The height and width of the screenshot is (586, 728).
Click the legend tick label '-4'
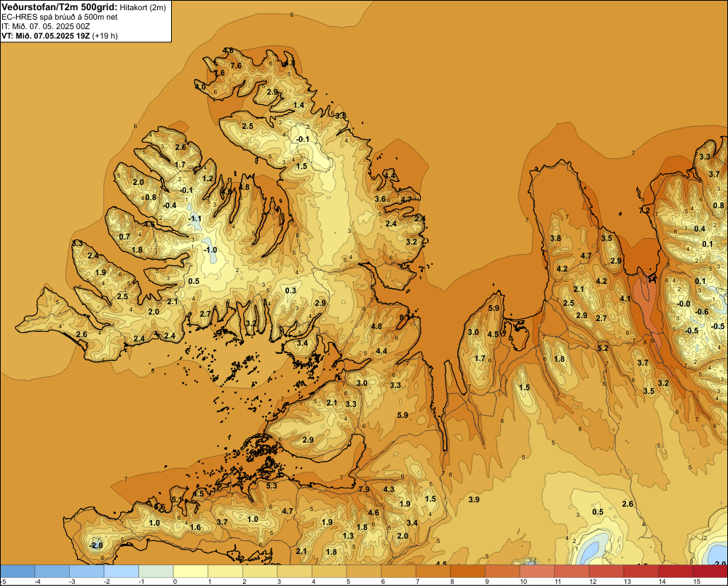[38, 582]
